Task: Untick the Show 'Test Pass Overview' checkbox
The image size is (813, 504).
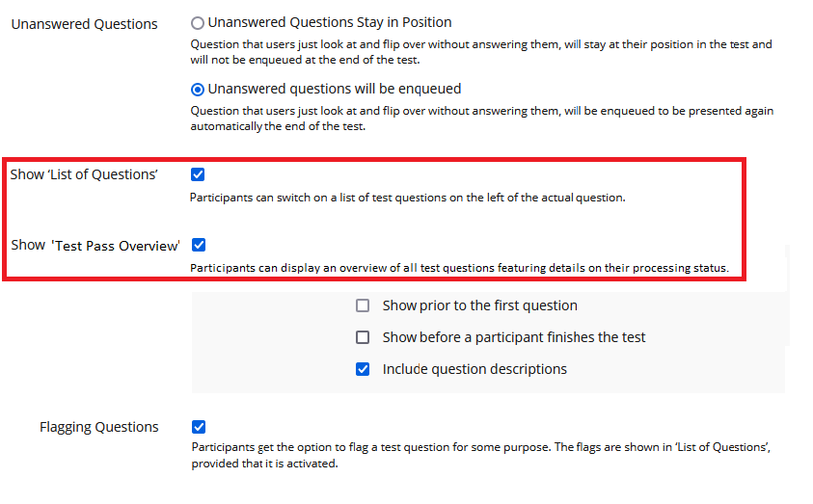Action: tap(199, 245)
